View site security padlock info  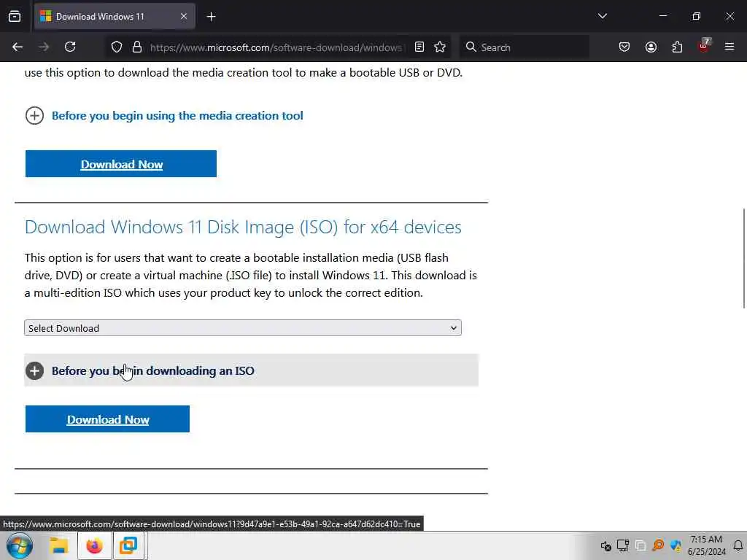click(137, 47)
